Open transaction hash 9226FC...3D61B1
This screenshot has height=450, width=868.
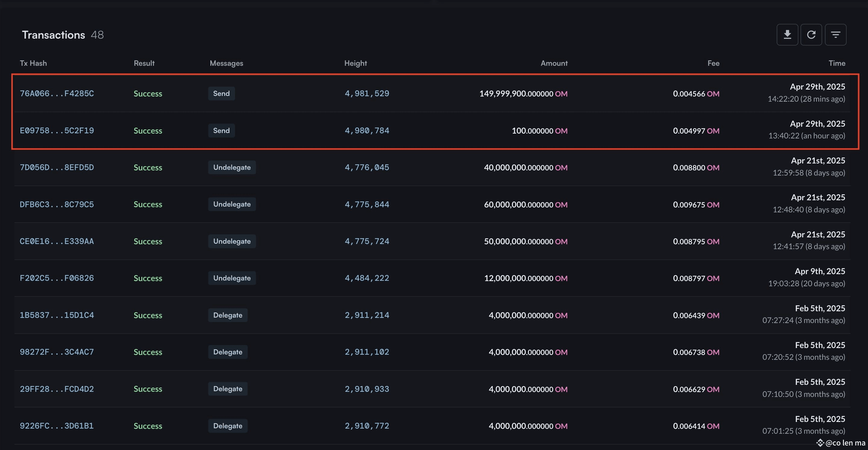pos(57,426)
